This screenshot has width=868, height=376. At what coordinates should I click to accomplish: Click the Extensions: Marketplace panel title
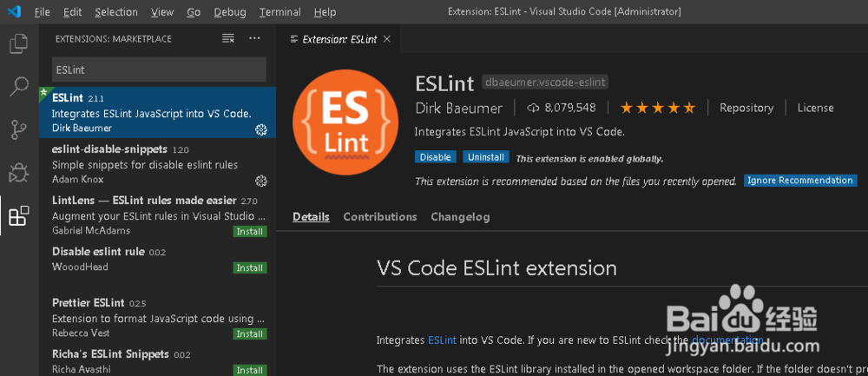tap(114, 39)
